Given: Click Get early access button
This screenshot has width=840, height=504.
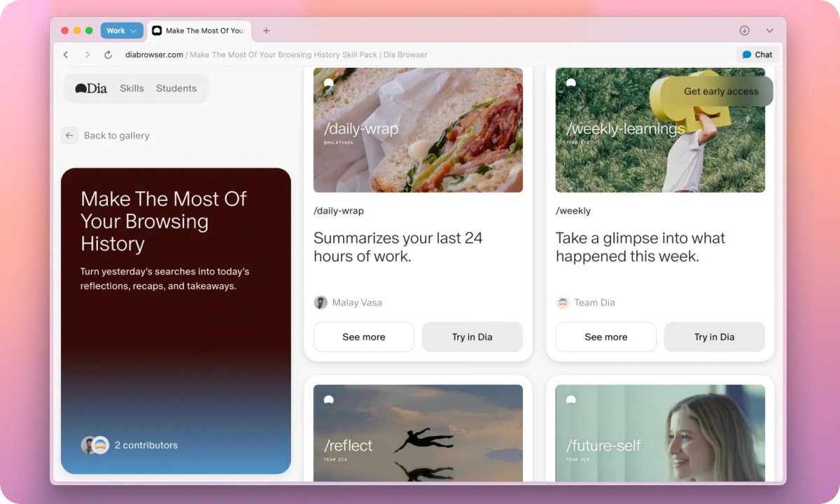Looking at the screenshot, I should pyautogui.click(x=721, y=91).
